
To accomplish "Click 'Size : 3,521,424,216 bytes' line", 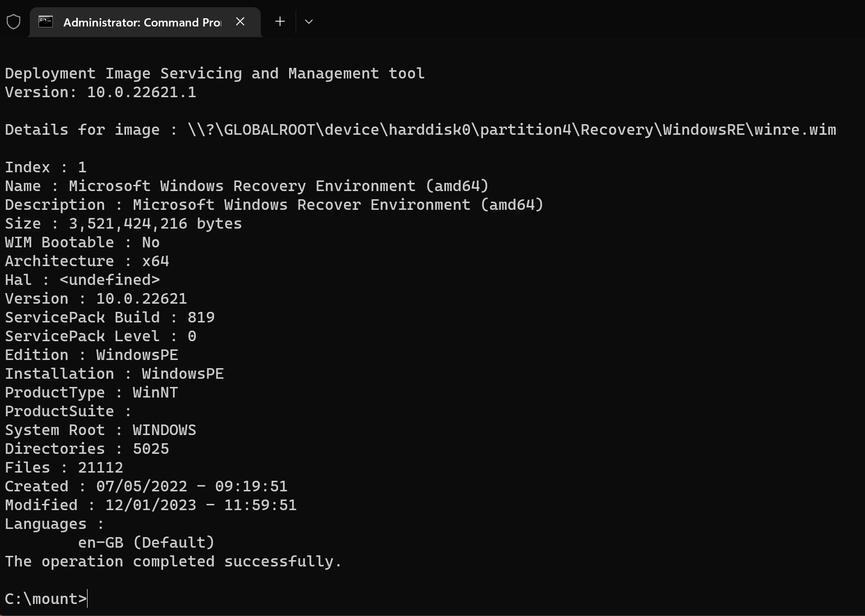I will (x=123, y=224).
